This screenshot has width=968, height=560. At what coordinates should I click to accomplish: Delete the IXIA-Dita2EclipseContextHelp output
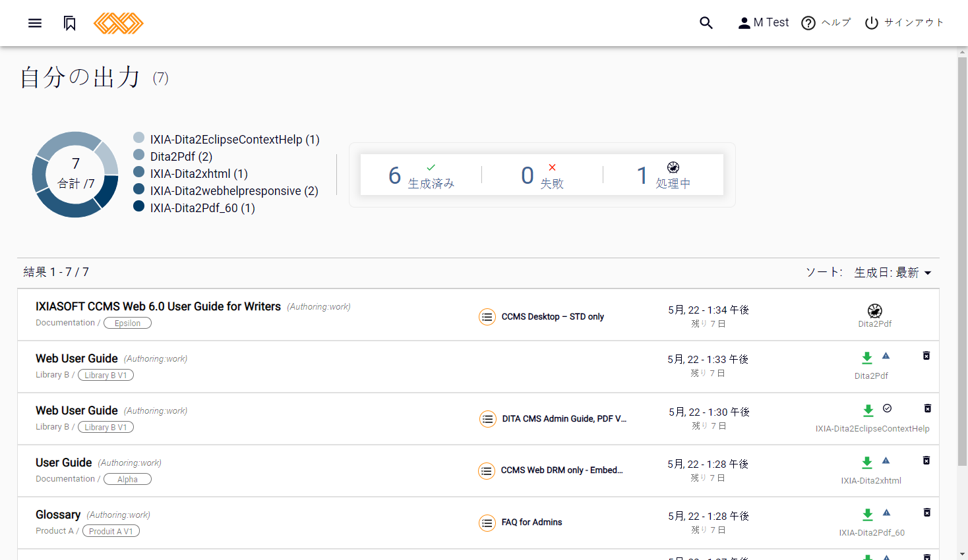928,408
